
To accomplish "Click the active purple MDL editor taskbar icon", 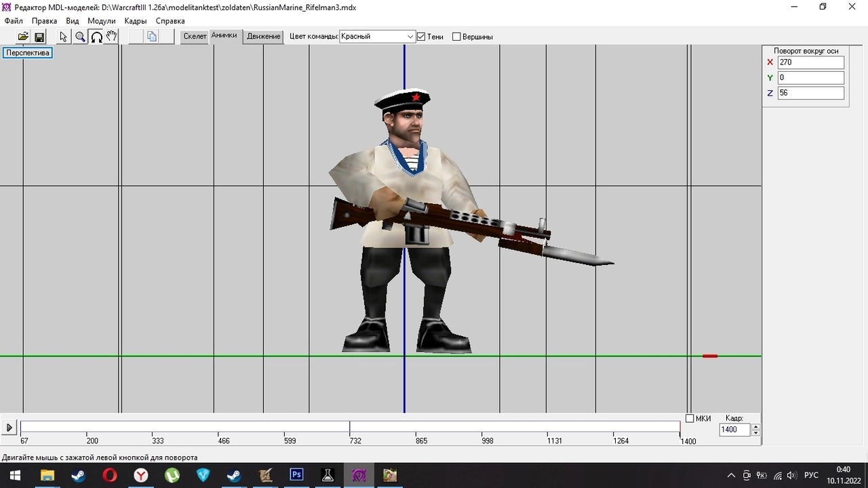I will pyautogui.click(x=359, y=475).
